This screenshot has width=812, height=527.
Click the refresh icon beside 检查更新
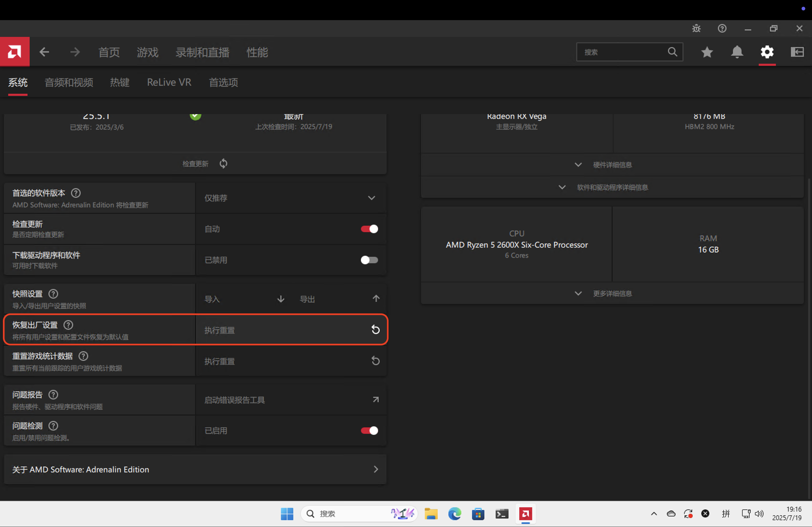click(x=223, y=164)
